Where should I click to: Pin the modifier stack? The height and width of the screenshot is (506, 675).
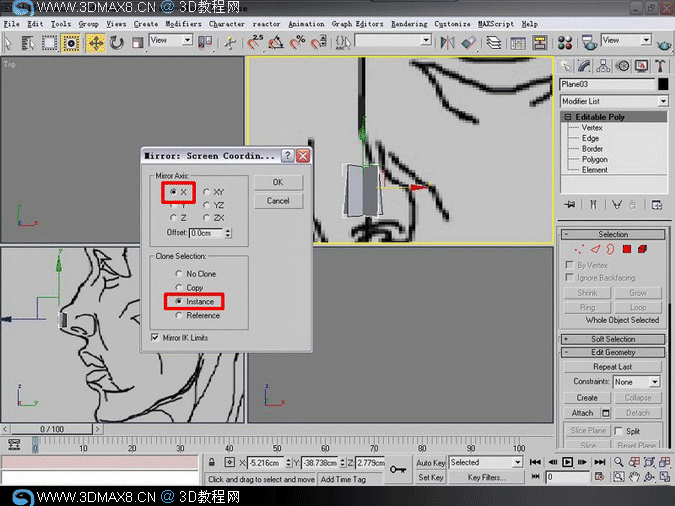(570, 205)
